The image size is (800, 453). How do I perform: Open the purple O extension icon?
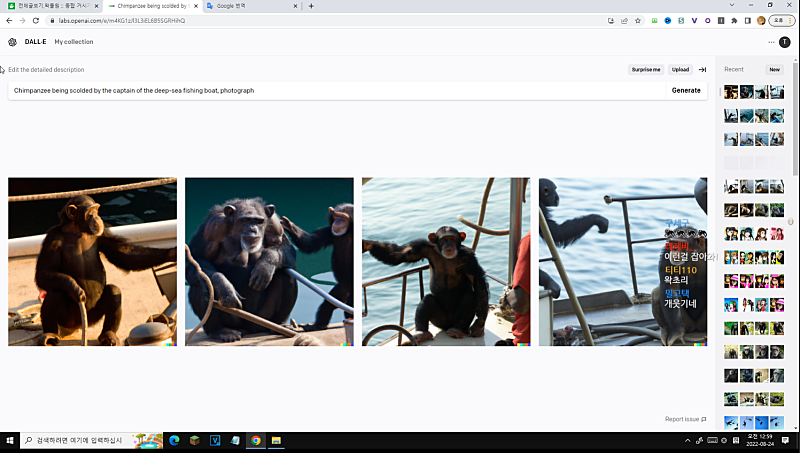click(708, 20)
